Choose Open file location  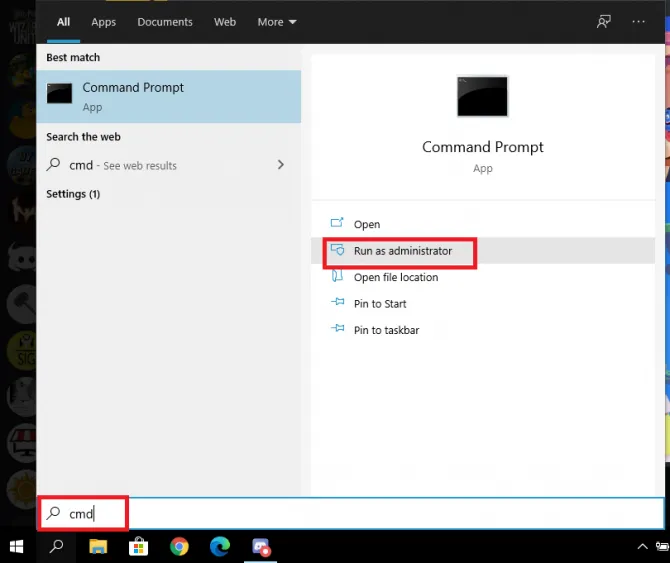click(x=395, y=277)
